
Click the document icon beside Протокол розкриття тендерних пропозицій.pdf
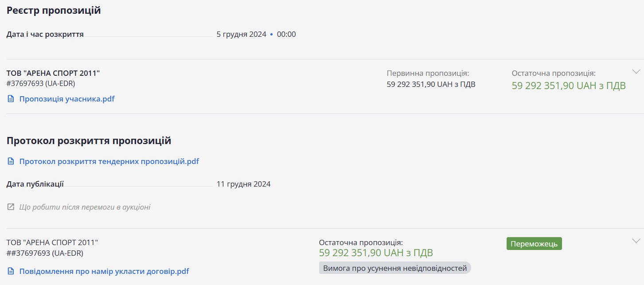click(11, 161)
